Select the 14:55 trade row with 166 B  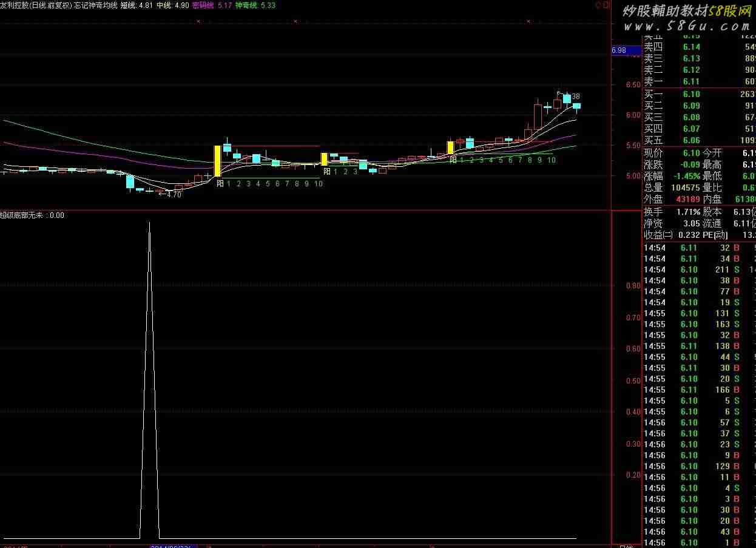700,390
